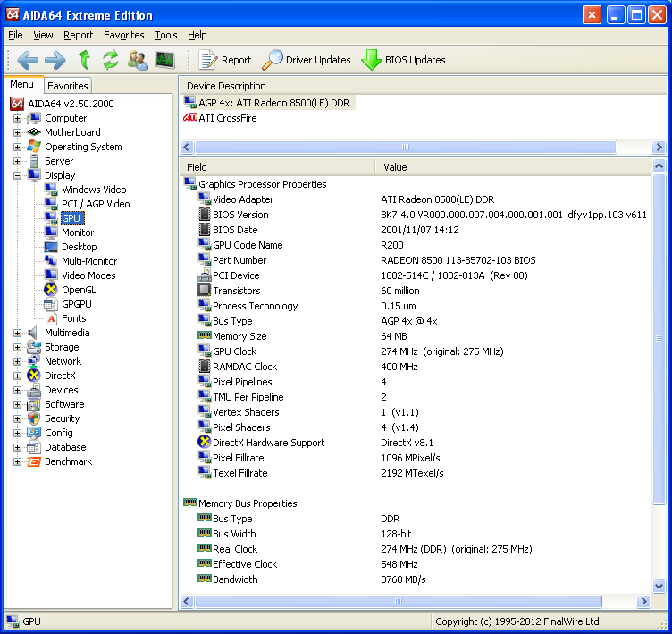Select PCI / AGP Video tree item

click(88, 204)
